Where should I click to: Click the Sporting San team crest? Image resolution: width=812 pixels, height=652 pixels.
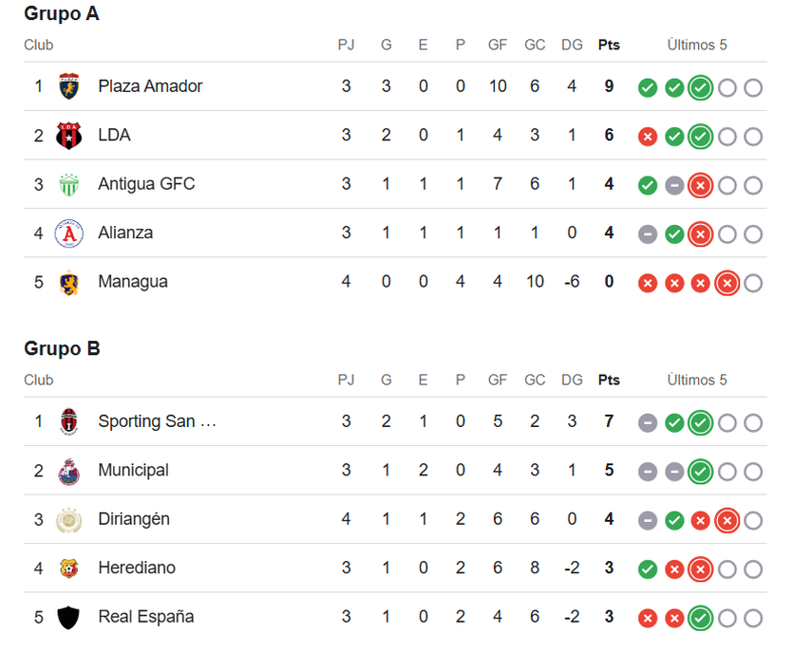[68, 421]
